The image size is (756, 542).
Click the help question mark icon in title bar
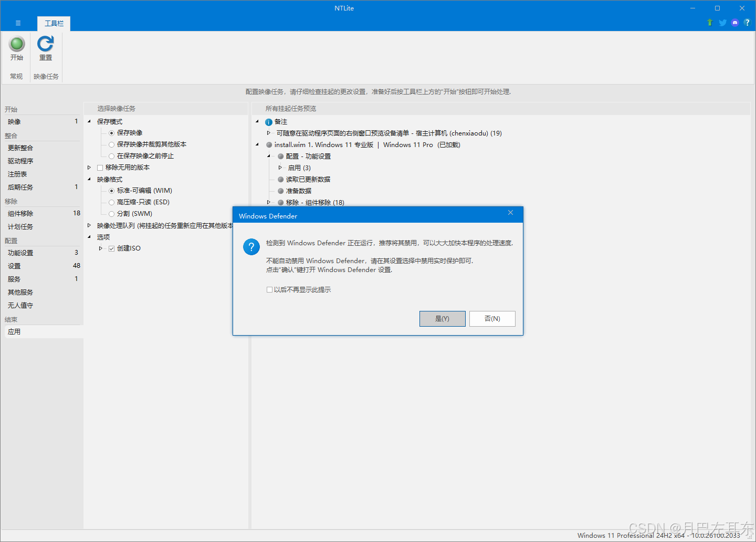747,23
